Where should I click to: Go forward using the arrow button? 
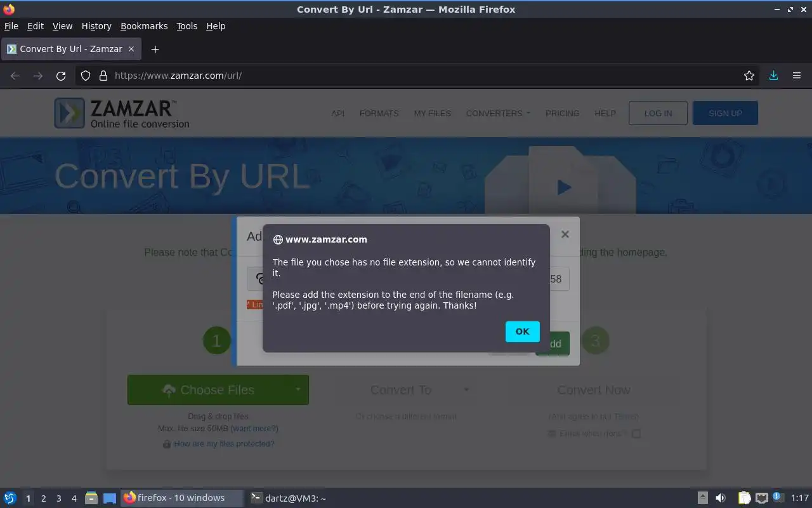tap(38, 76)
